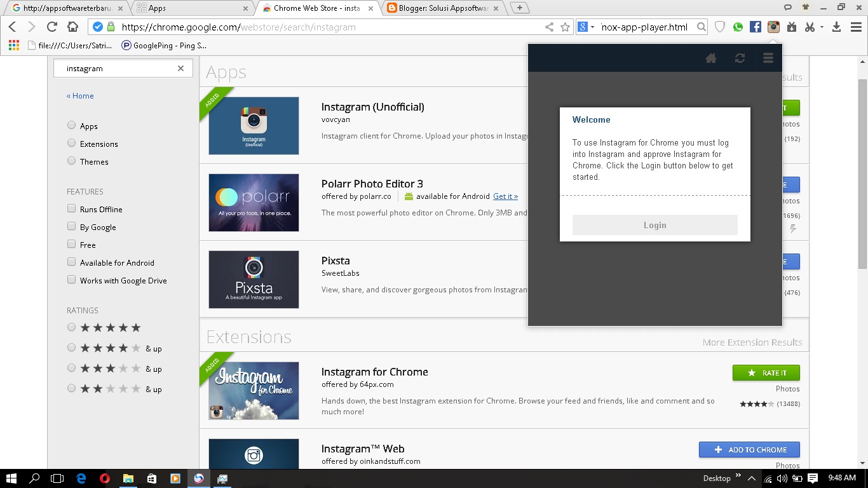Open Windows Store from the taskbar
This screenshot has width=868, height=488.
coord(152,478)
